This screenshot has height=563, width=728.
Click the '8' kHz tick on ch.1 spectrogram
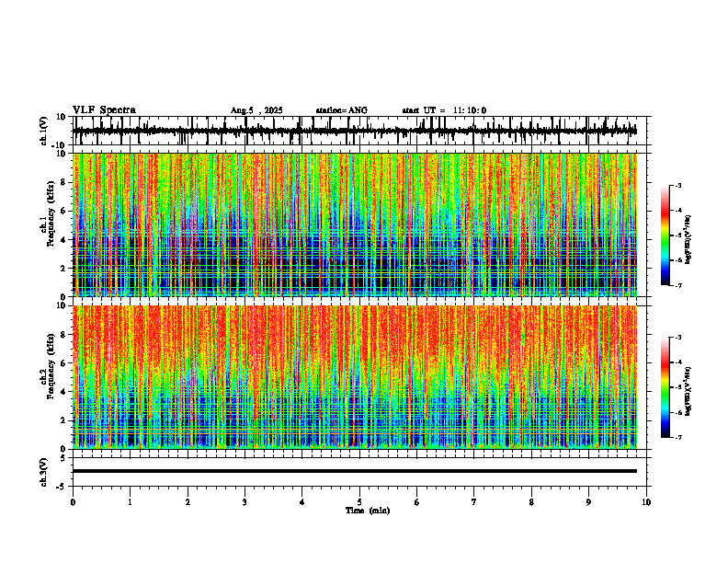click(63, 182)
